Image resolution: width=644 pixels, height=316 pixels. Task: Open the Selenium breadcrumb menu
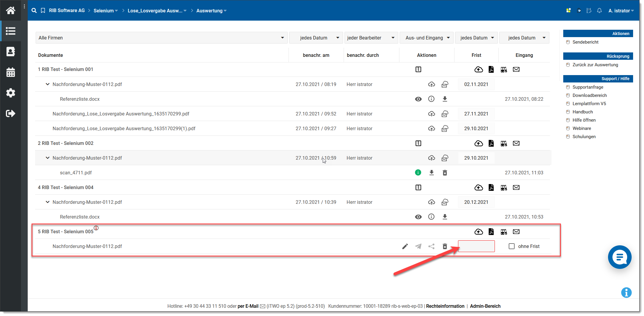(106, 11)
